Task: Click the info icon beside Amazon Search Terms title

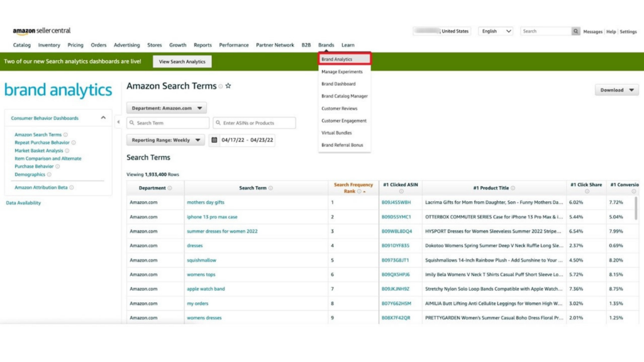Action: pyautogui.click(x=219, y=86)
